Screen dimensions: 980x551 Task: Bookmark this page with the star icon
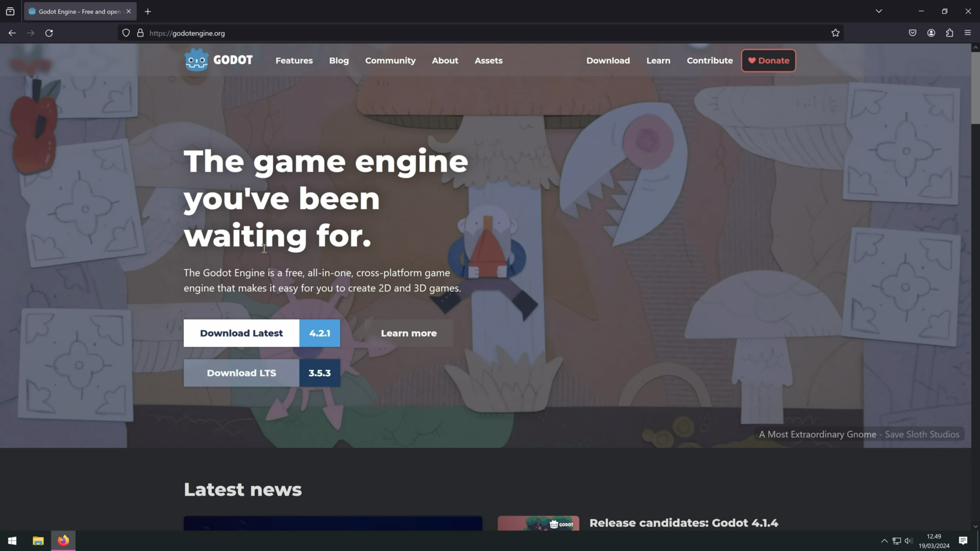[835, 33]
